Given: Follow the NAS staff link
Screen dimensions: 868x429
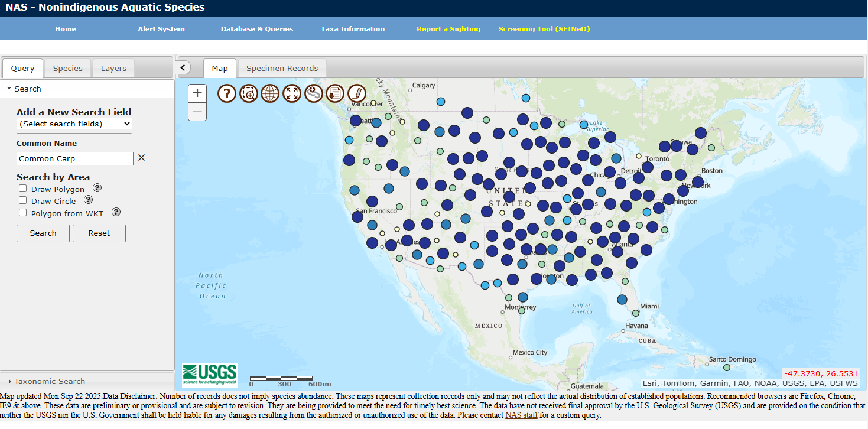Looking at the screenshot, I should (521, 415).
